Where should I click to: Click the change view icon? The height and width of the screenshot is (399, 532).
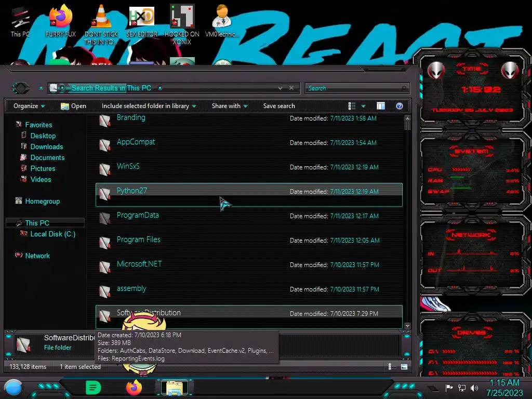352,106
